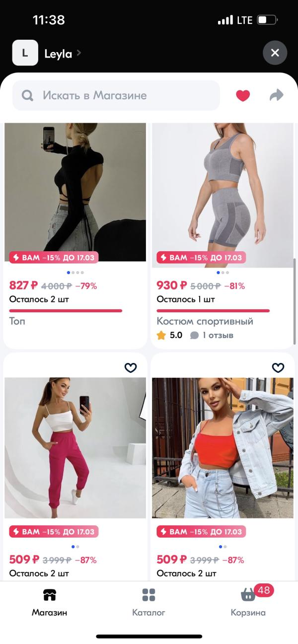Tap the red heart favorite-store icon

tap(242, 95)
